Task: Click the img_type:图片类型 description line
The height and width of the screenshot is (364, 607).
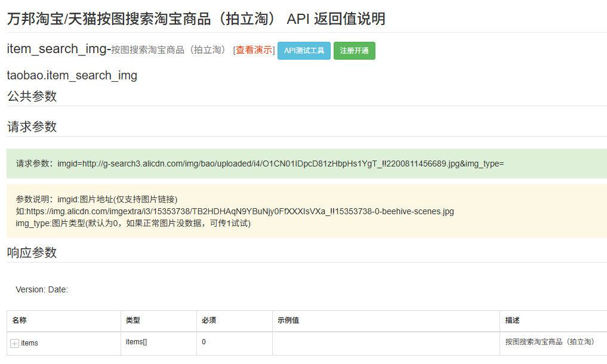Action: click(133, 223)
